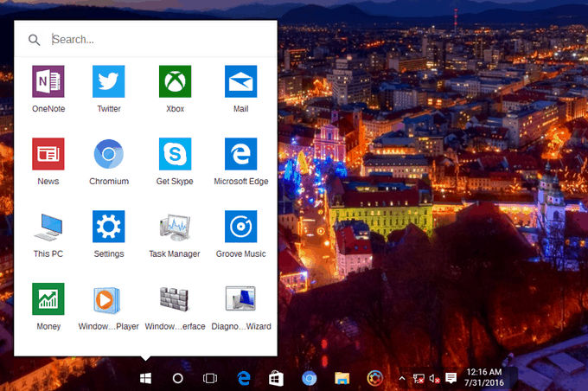Open File Explorer from the taskbar

pos(342,378)
